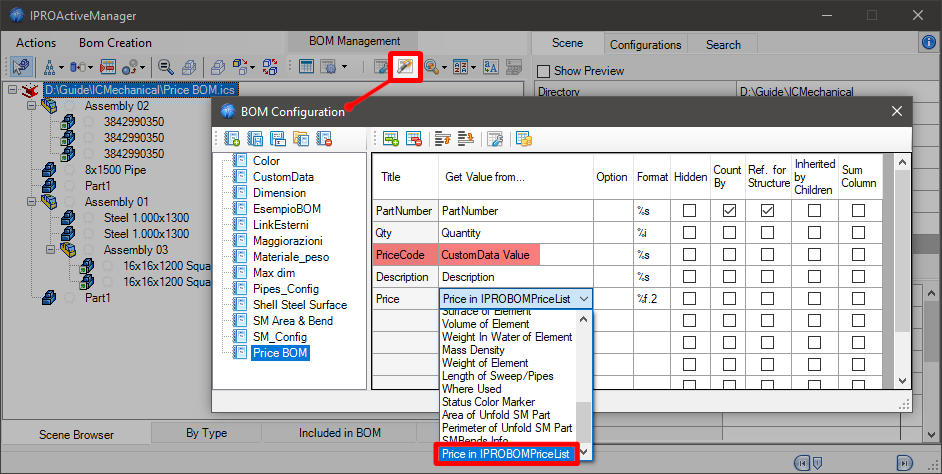The width and height of the screenshot is (942, 474).
Task: Switch to the Configurations tab
Action: pyautogui.click(x=645, y=44)
